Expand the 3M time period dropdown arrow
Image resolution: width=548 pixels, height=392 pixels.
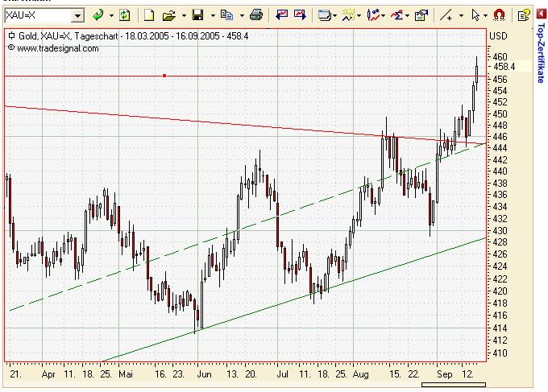[359, 16]
